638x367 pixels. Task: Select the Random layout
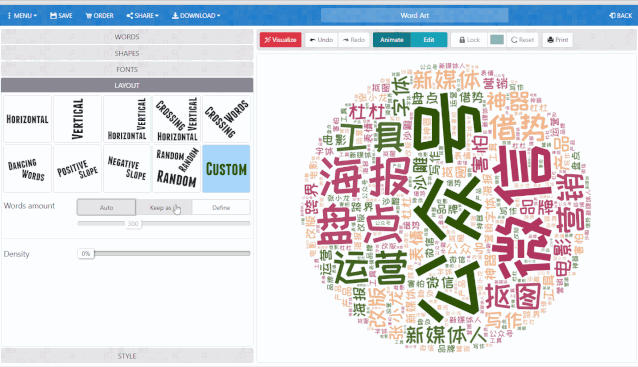pyautogui.click(x=177, y=168)
